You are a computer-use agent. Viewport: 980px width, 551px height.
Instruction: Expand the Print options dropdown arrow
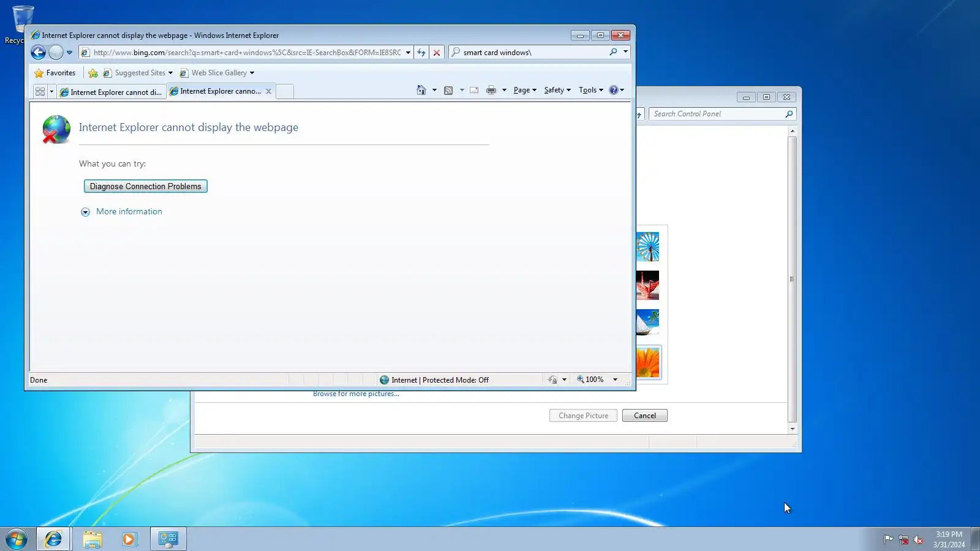(504, 90)
